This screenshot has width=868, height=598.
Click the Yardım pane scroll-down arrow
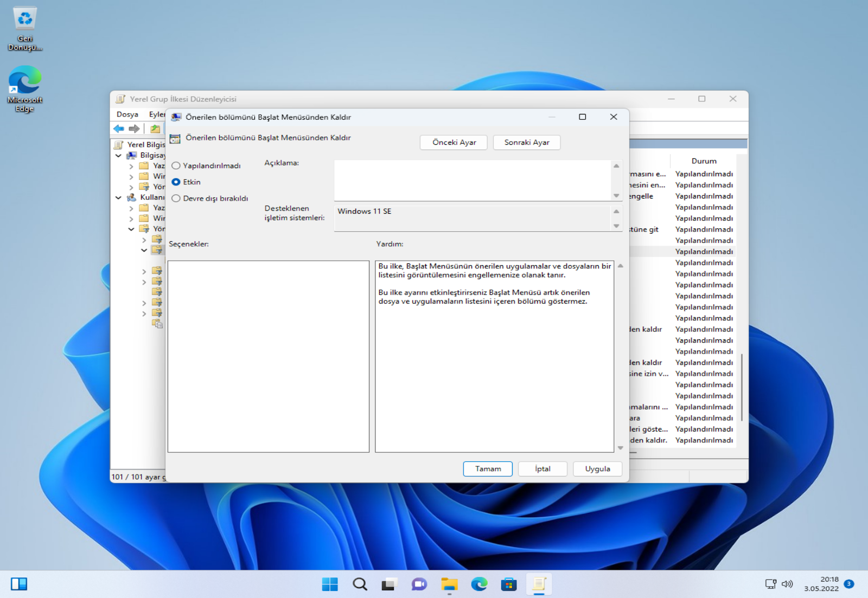(621, 448)
